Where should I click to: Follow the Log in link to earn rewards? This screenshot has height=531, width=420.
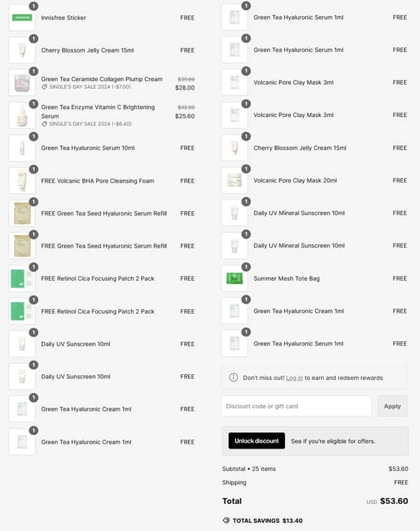point(294,378)
